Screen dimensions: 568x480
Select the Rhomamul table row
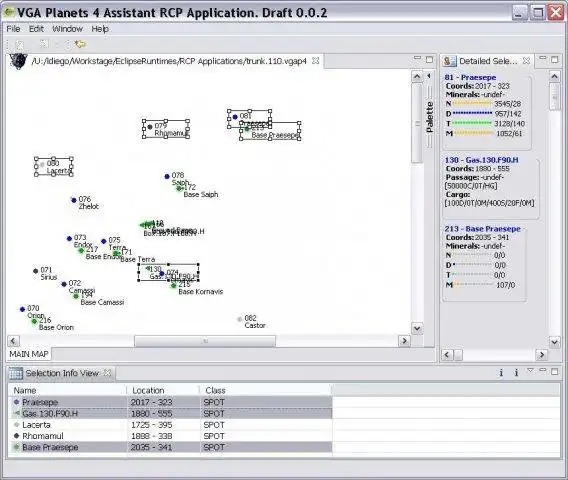pos(170,436)
